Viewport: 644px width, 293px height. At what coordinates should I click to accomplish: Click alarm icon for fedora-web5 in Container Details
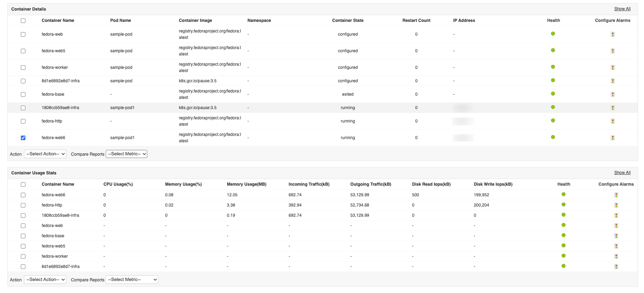click(x=613, y=51)
